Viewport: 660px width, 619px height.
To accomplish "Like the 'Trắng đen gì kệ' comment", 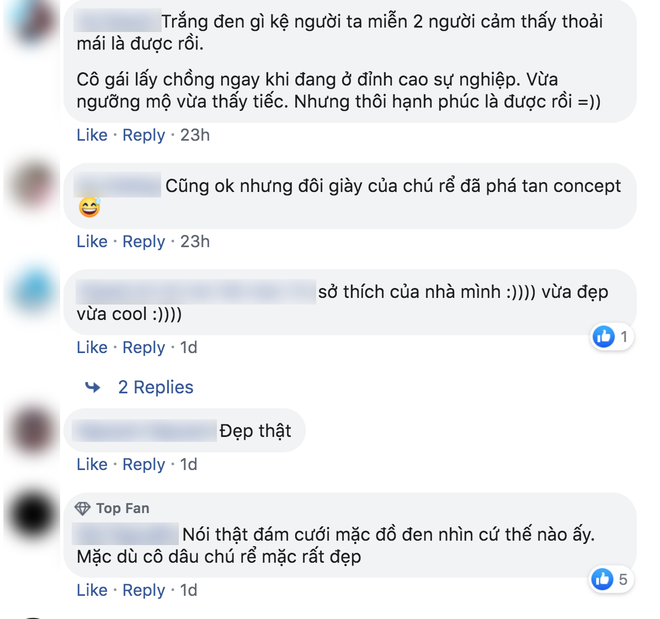I will point(92,135).
